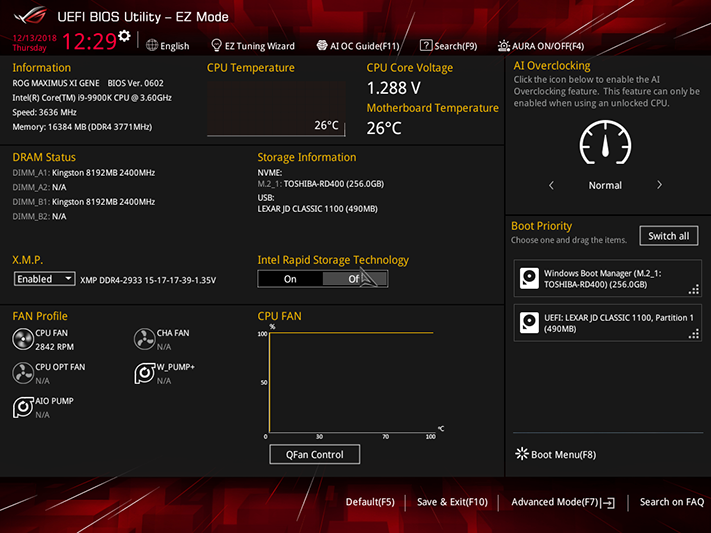The width and height of the screenshot is (711, 533).
Task: Open Search(F9)
Action: [448, 46]
